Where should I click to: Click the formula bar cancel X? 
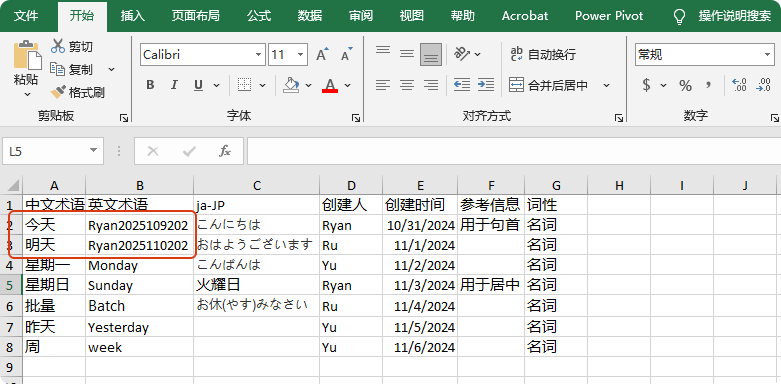153,151
